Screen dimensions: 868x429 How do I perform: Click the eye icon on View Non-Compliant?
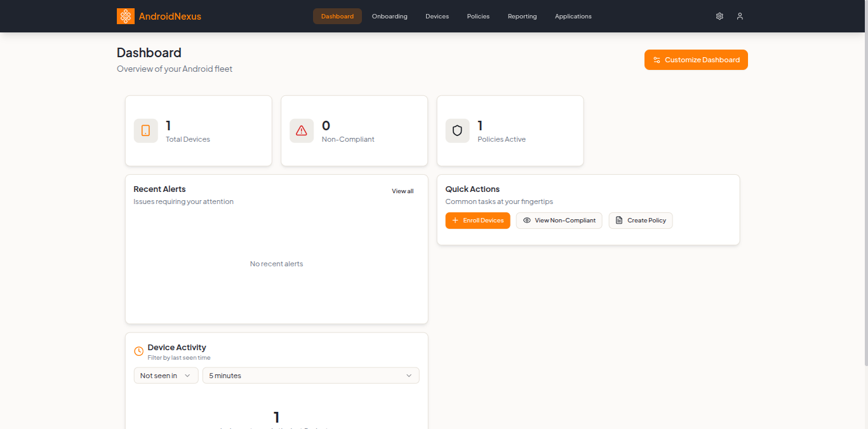(x=526, y=220)
